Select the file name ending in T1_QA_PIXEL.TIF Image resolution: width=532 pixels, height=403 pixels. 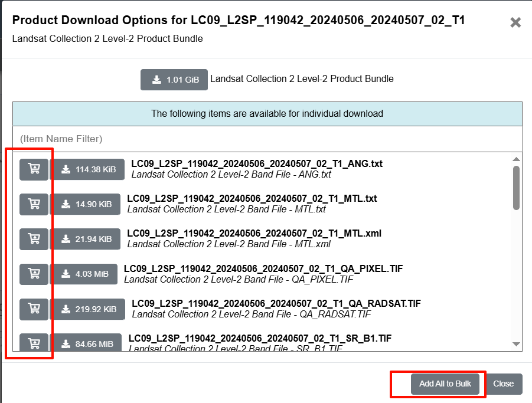pyautogui.click(x=263, y=269)
